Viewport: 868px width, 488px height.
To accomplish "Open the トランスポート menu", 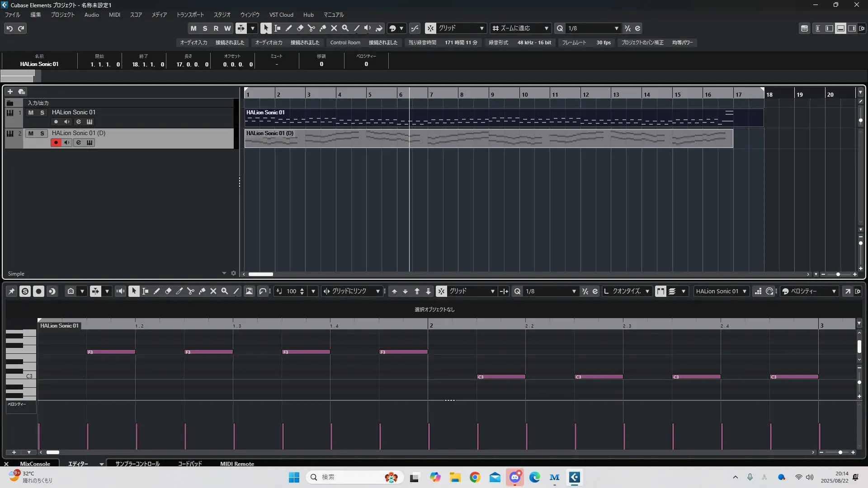I will [190, 14].
